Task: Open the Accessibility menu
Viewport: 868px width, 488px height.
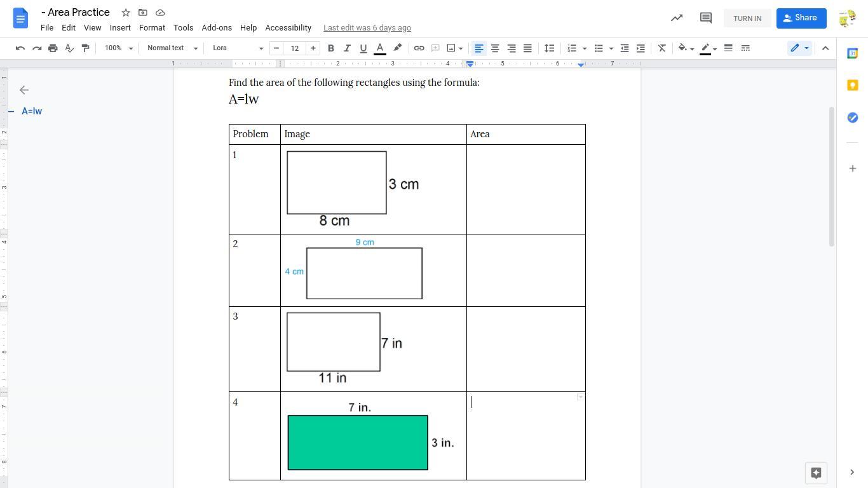Action: tap(288, 28)
